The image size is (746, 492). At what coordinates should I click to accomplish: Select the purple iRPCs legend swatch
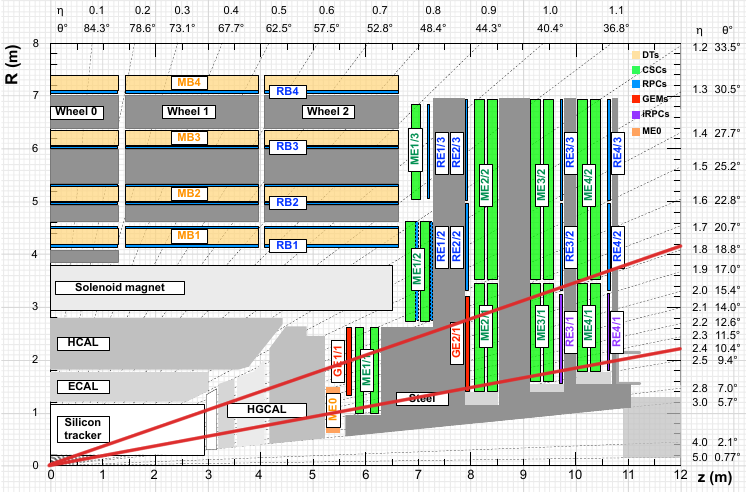coord(636,115)
